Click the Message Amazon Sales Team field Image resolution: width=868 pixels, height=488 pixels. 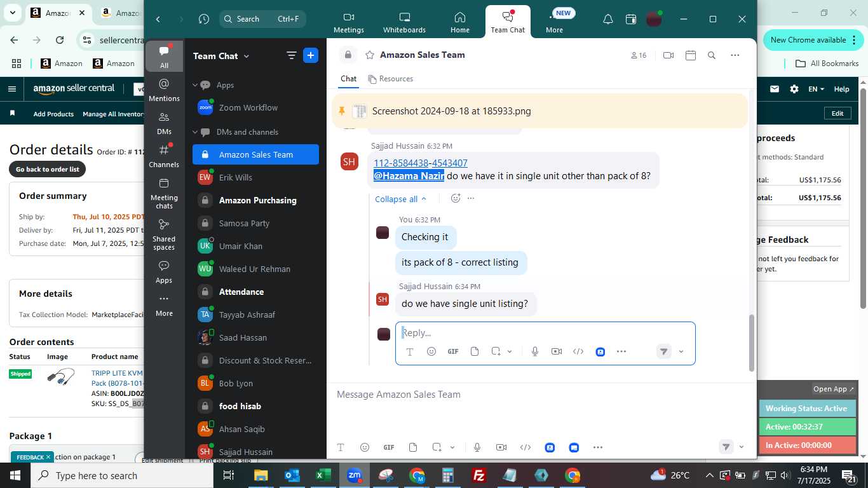[540, 395]
